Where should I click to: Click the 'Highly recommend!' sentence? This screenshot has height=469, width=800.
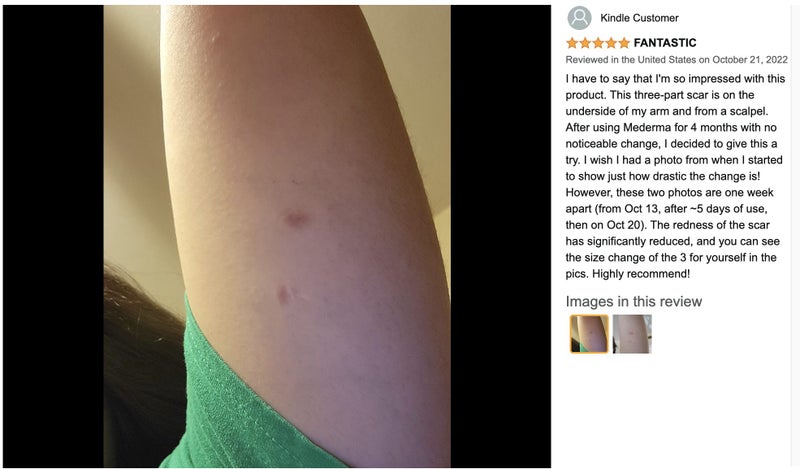tap(641, 274)
